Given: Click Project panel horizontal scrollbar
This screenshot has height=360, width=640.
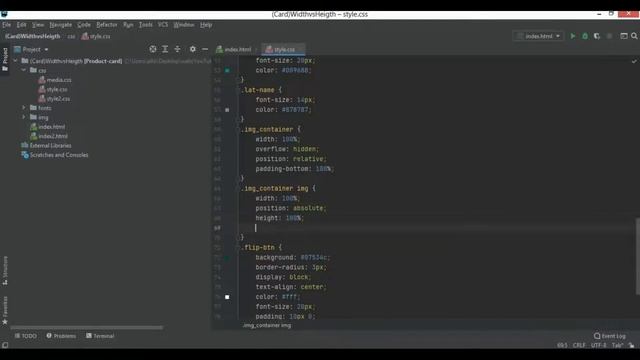Looking at the screenshot, I should click(87, 327).
